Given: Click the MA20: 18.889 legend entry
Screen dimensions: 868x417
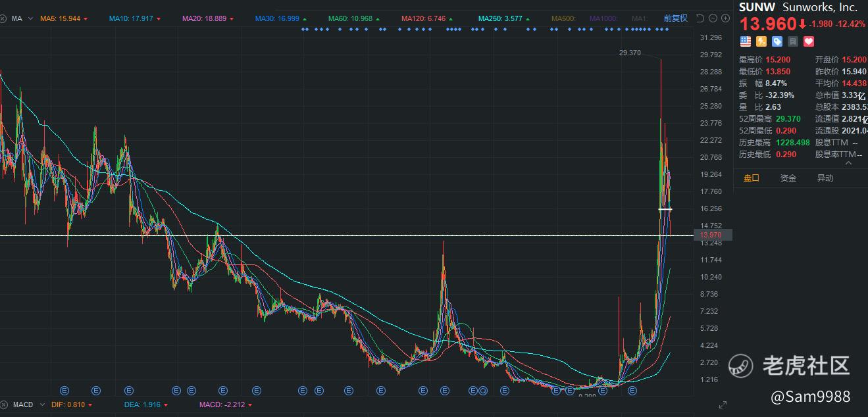Looking at the screenshot, I should pyautogui.click(x=205, y=19).
